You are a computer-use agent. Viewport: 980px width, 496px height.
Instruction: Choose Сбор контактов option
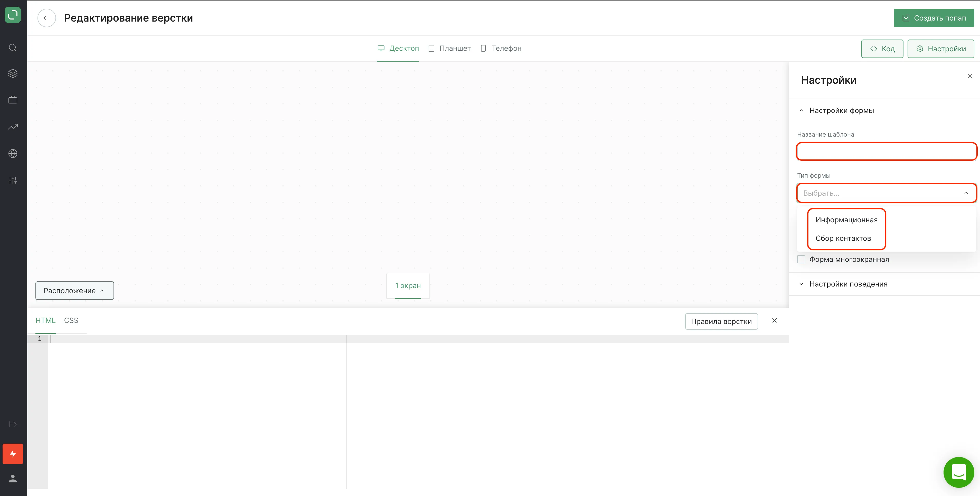point(843,239)
